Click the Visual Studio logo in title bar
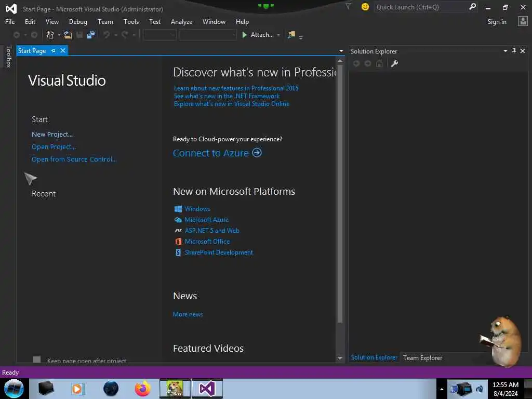The width and height of the screenshot is (532, 399). (11, 9)
